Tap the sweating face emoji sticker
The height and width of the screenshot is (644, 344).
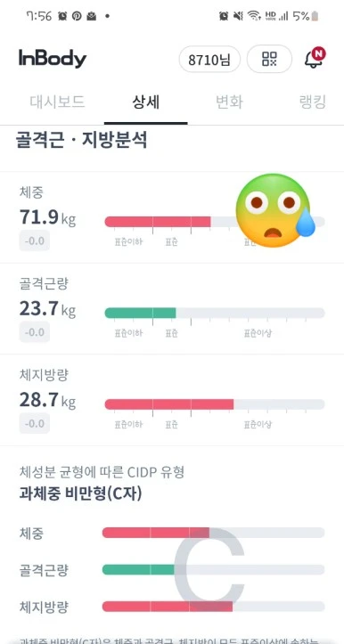275,211
